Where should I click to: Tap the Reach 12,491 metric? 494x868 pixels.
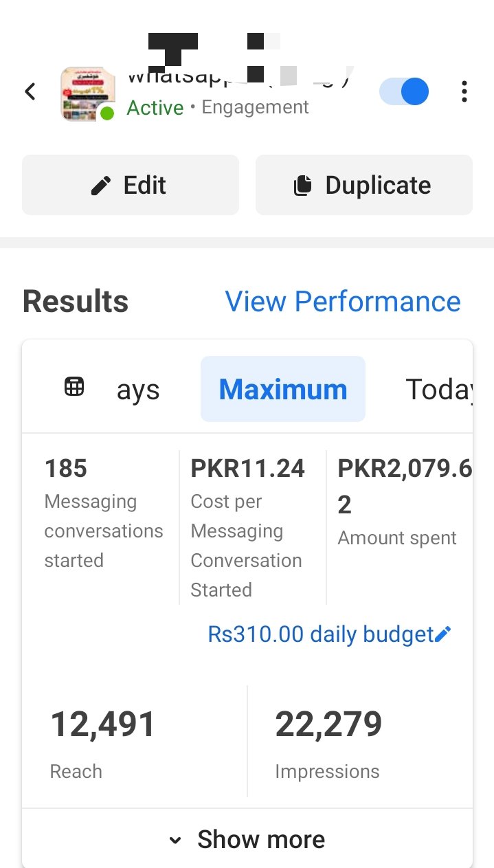[103, 742]
